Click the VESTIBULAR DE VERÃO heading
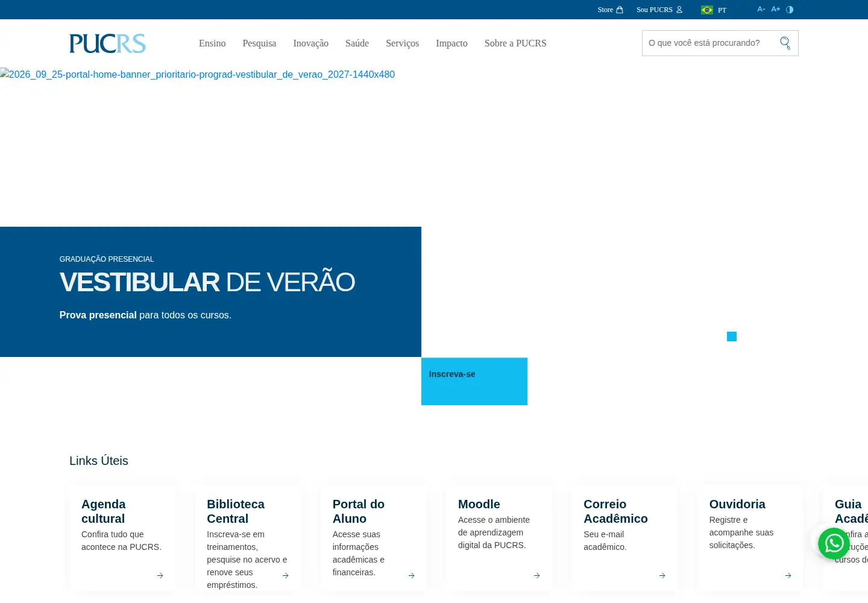 tap(207, 282)
